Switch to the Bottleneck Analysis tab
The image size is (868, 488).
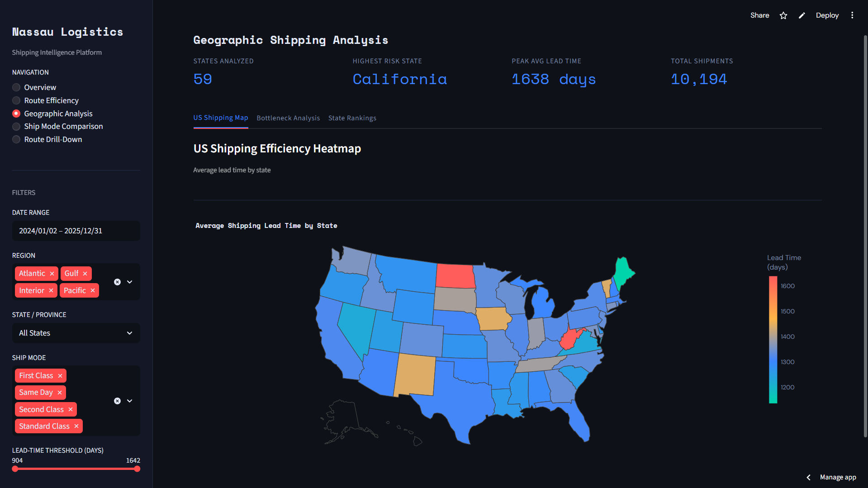click(x=288, y=118)
